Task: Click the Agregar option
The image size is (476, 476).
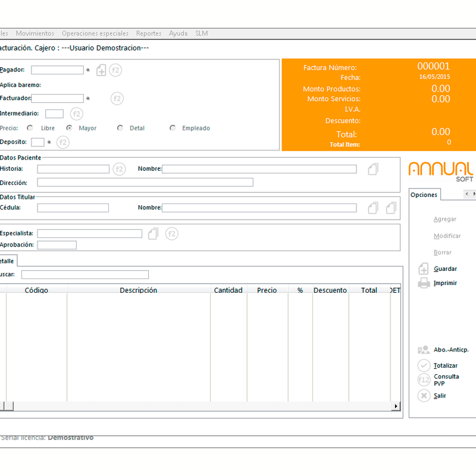Action: click(445, 219)
